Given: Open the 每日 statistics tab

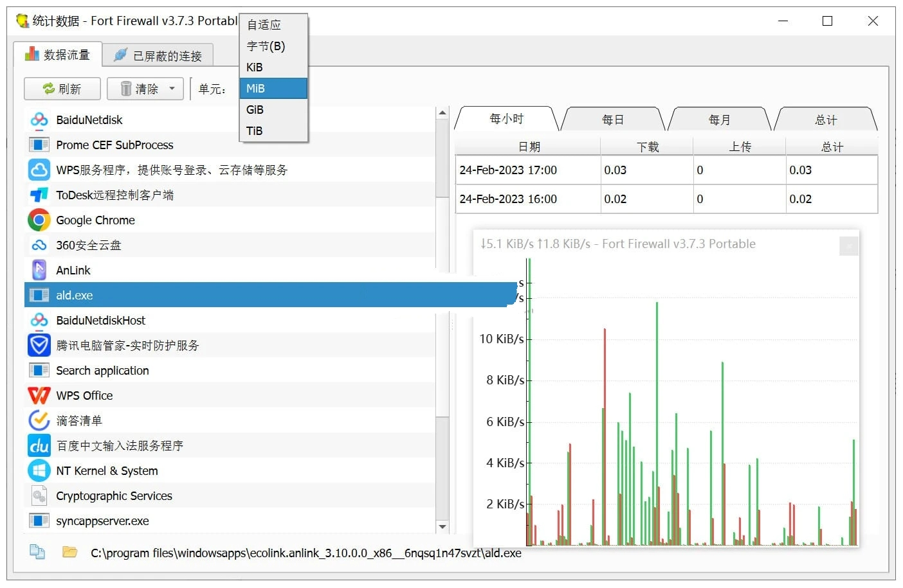Looking at the screenshot, I should (612, 120).
